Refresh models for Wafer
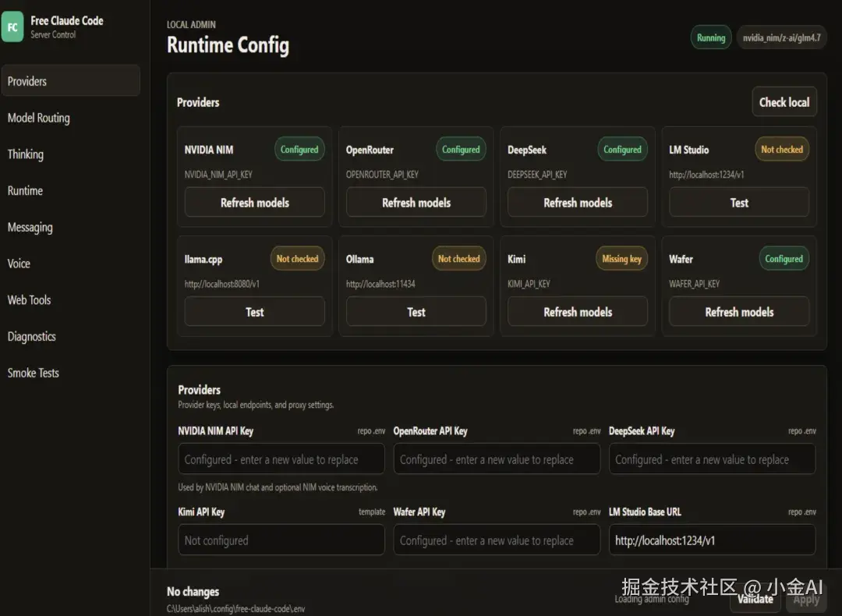Screen dimensions: 842x616 coord(739,312)
